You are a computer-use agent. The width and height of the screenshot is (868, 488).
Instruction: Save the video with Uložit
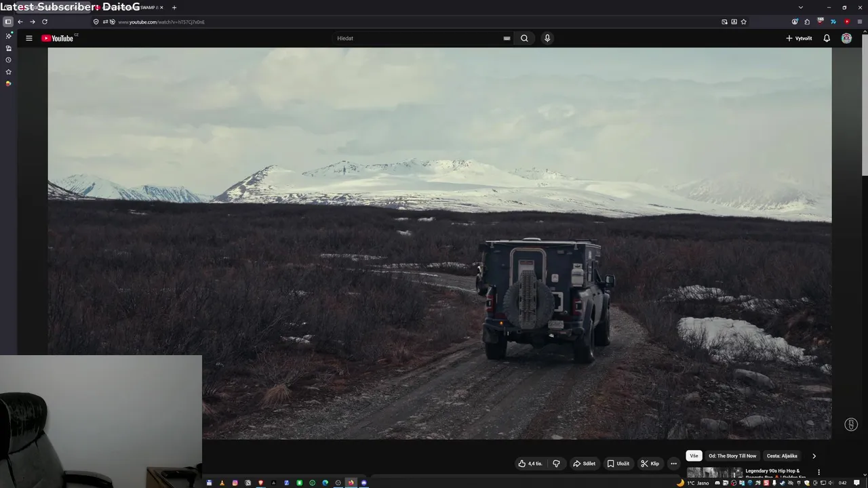pos(618,464)
